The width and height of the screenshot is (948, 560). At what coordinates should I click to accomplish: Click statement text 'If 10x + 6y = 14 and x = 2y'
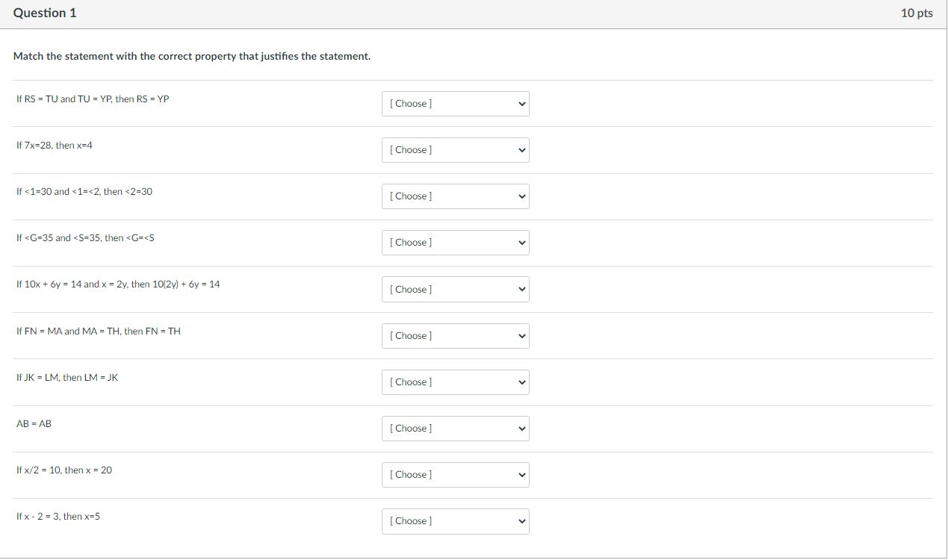(x=118, y=284)
